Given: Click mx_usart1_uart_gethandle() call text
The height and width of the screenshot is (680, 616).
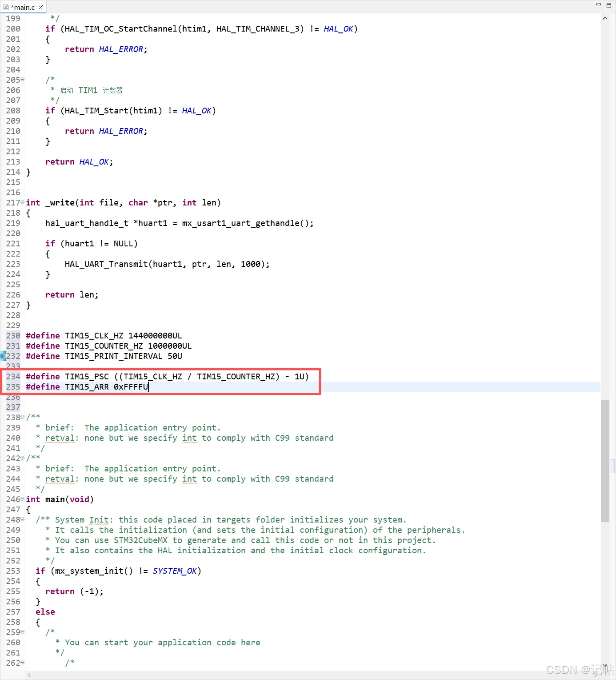Looking at the screenshot, I should pos(248,223).
